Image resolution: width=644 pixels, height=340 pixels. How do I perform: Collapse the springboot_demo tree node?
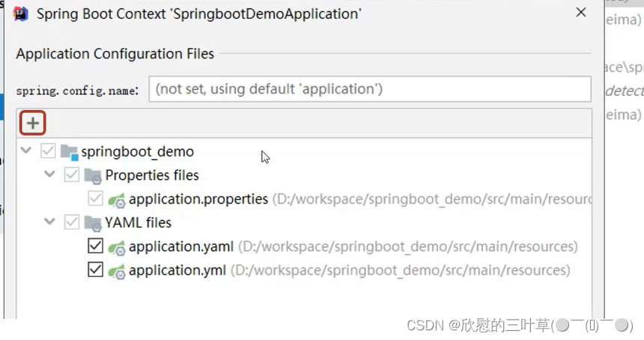click(26, 151)
